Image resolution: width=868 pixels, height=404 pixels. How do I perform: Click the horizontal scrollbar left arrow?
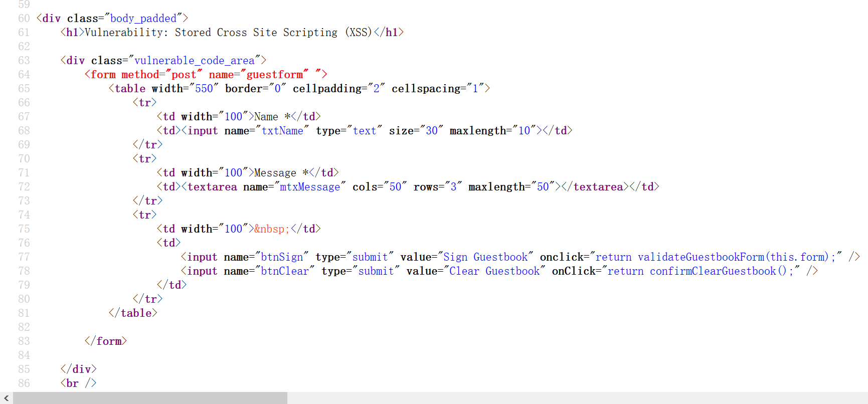point(6,398)
